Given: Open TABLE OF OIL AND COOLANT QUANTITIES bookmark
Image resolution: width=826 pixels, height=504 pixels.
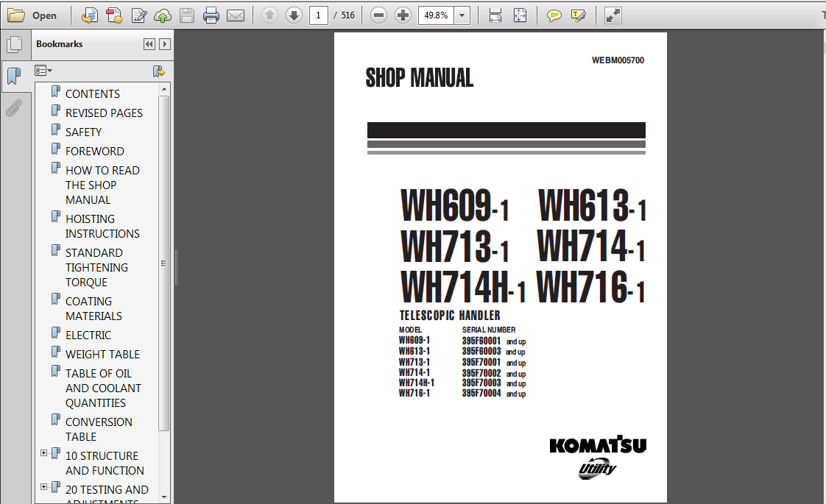Looking at the screenshot, I should tap(103, 388).
